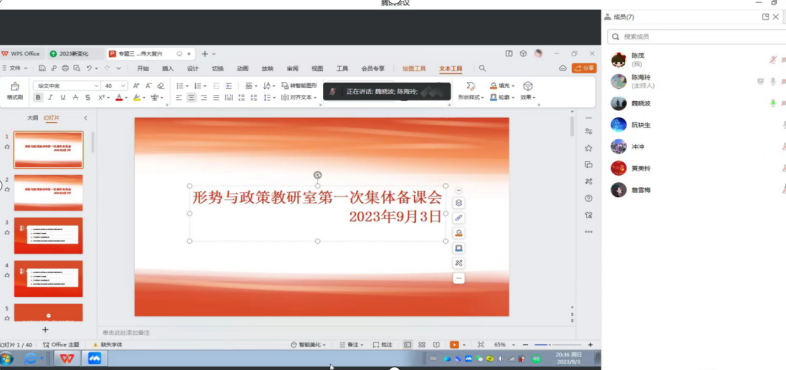Toggle italic formatting
Image resolution: width=786 pixels, height=370 pixels.
51,97
